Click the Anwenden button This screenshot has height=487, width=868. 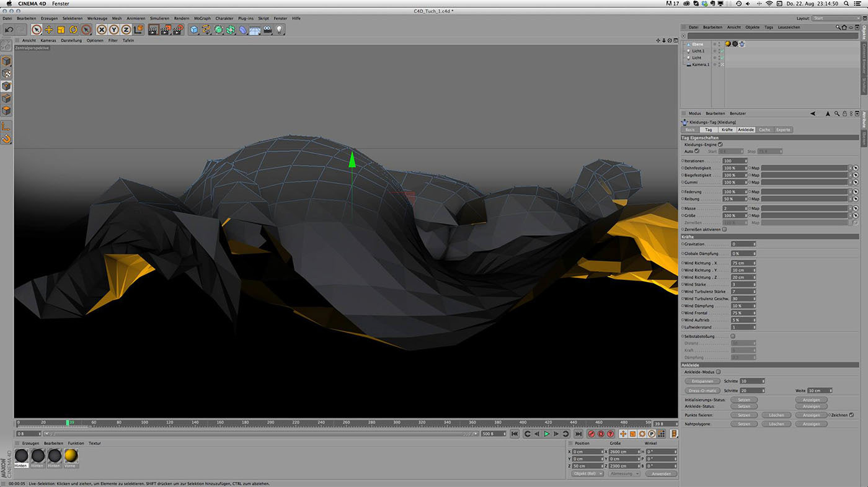[x=661, y=473]
